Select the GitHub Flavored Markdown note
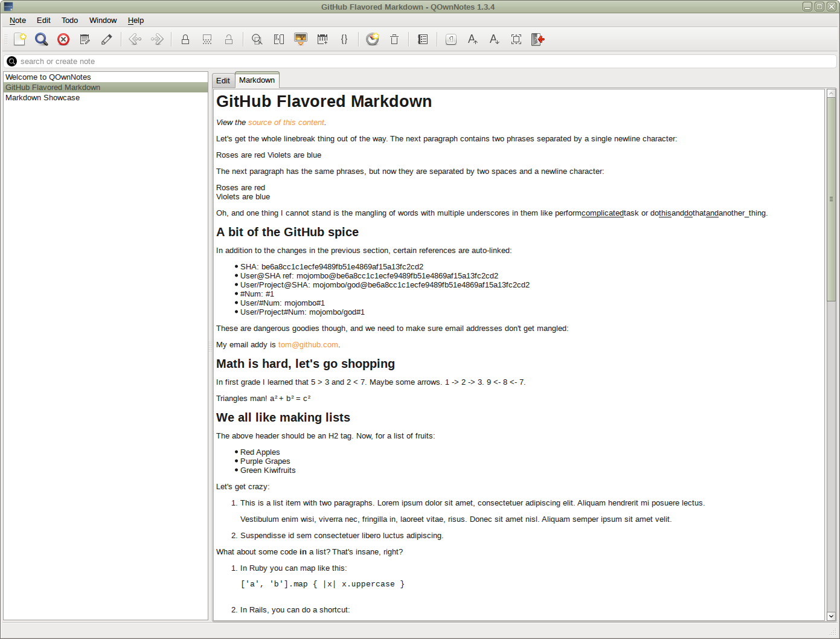Screen dimensions: 840x639 (x=106, y=88)
